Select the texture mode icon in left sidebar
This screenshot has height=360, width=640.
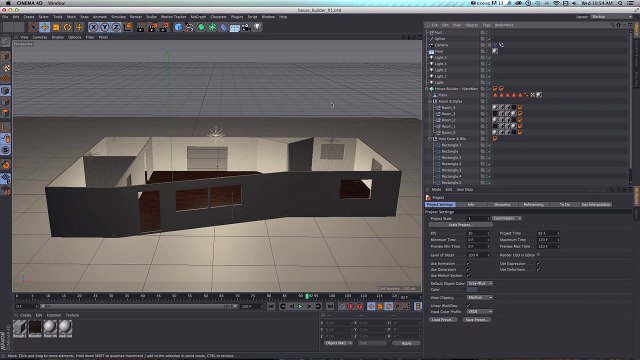pos(6,68)
